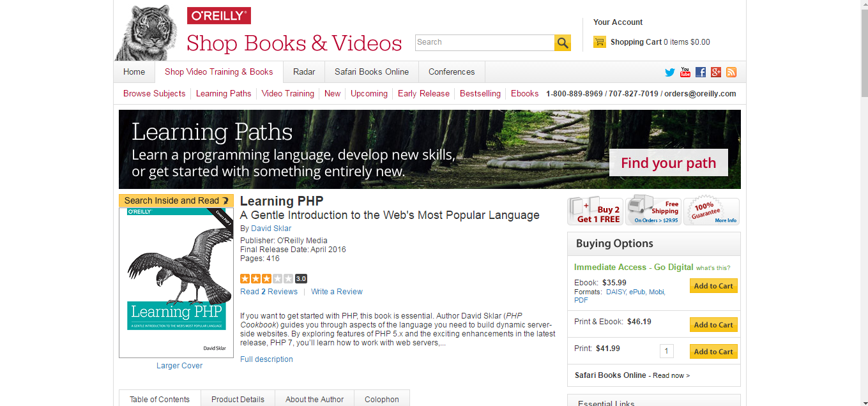Visit O'Reilly Twitter page icon

pos(669,72)
